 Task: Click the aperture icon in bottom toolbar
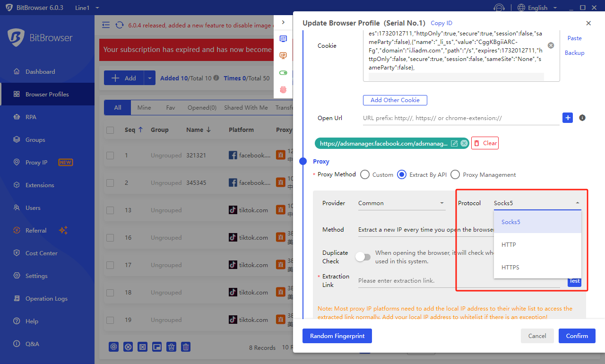113,347
